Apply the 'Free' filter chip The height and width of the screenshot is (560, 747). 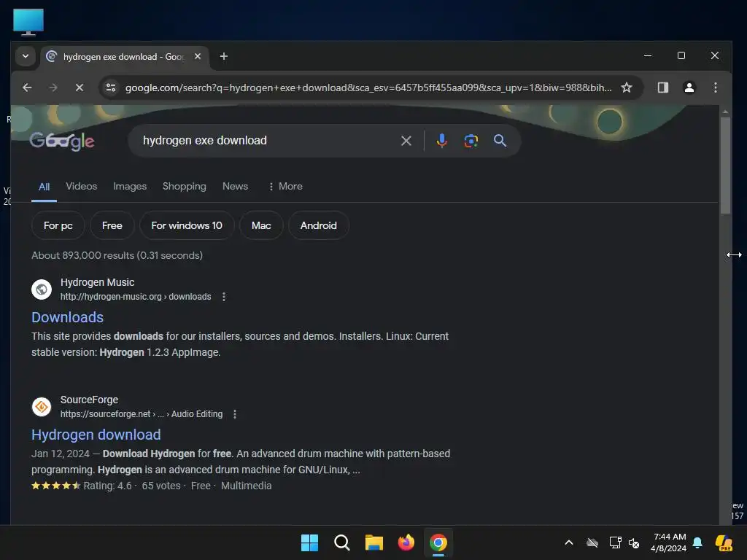[112, 226]
